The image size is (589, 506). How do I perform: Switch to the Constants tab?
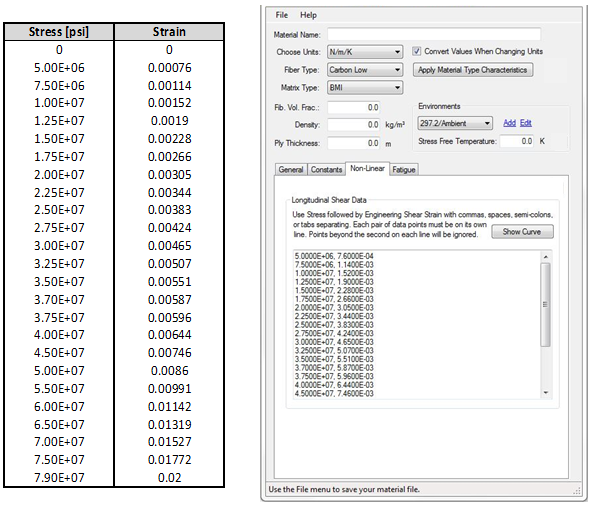tap(326, 169)
